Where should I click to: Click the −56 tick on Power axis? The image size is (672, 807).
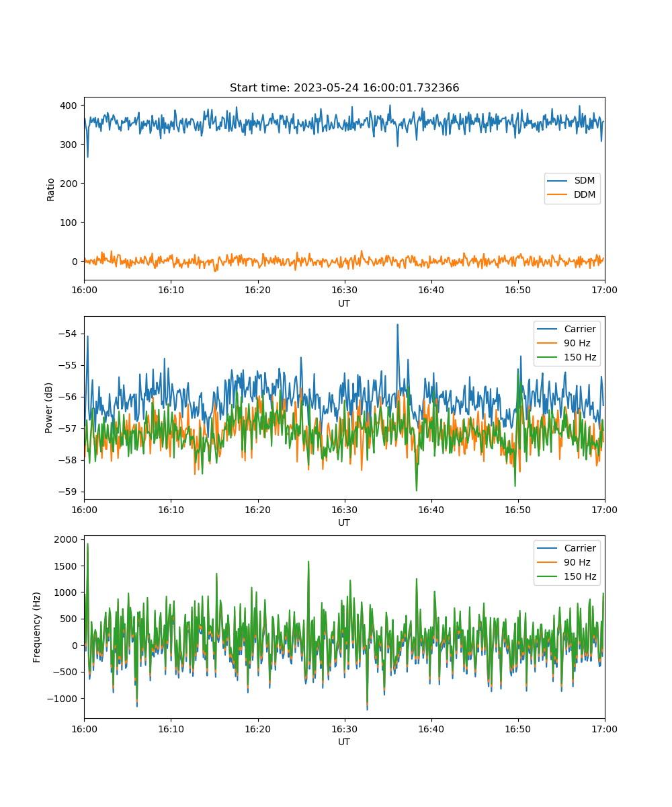(70, 397)
